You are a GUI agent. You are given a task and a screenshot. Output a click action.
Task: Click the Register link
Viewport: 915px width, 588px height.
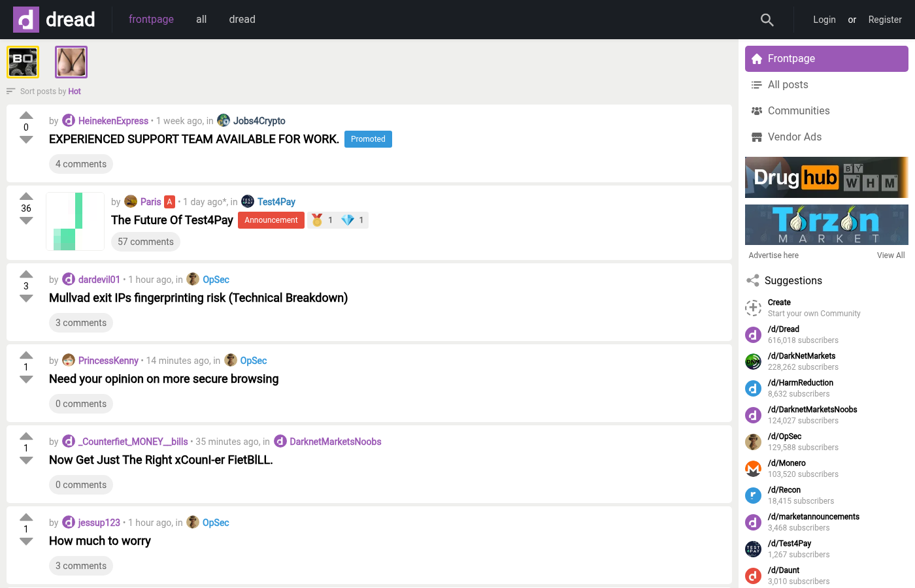(x=885, y=20)
